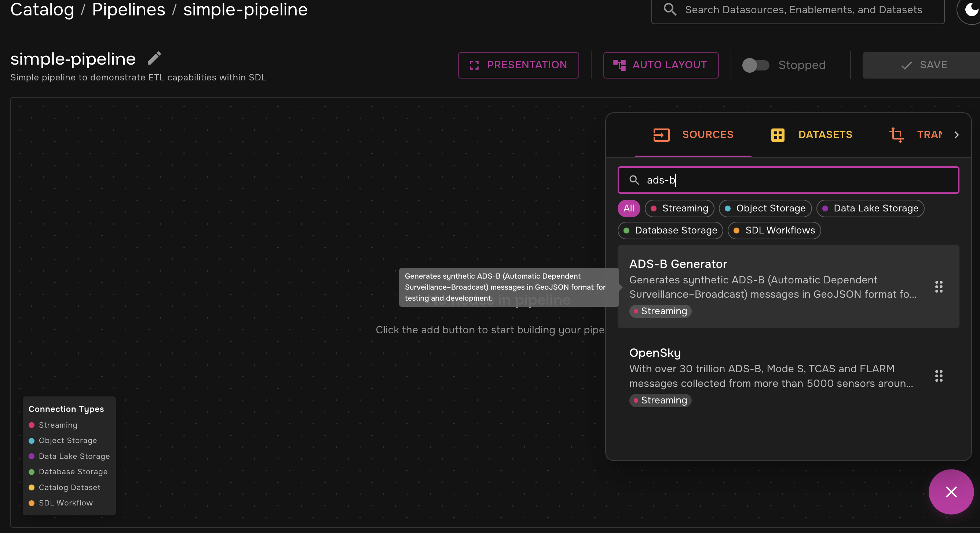Click Object Storage in Connection Types legend
This screenshot has width=980, height=533.
pos(63,440)
